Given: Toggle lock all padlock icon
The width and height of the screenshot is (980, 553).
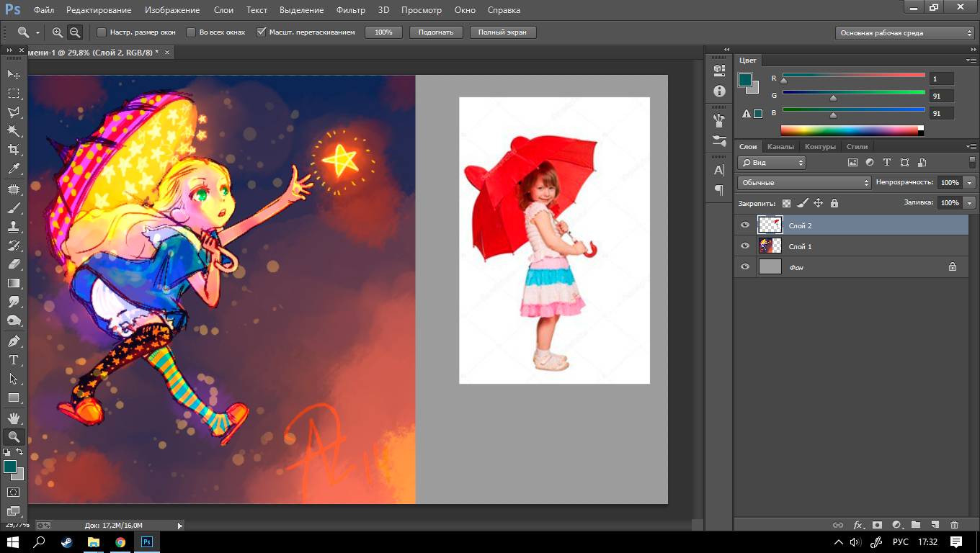Looking at the screenshot, I should click(834, 203).
